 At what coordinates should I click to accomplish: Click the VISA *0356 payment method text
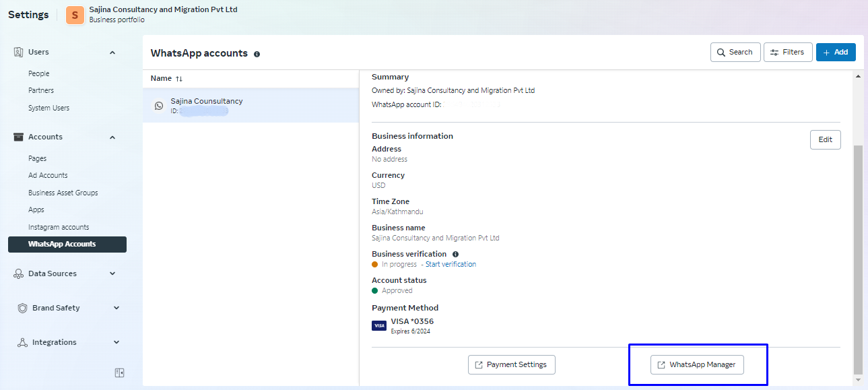coord(412,321)
